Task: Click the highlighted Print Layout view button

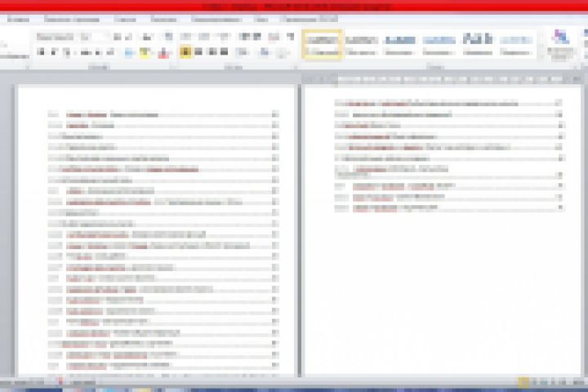Action: [x=523, y=383]
